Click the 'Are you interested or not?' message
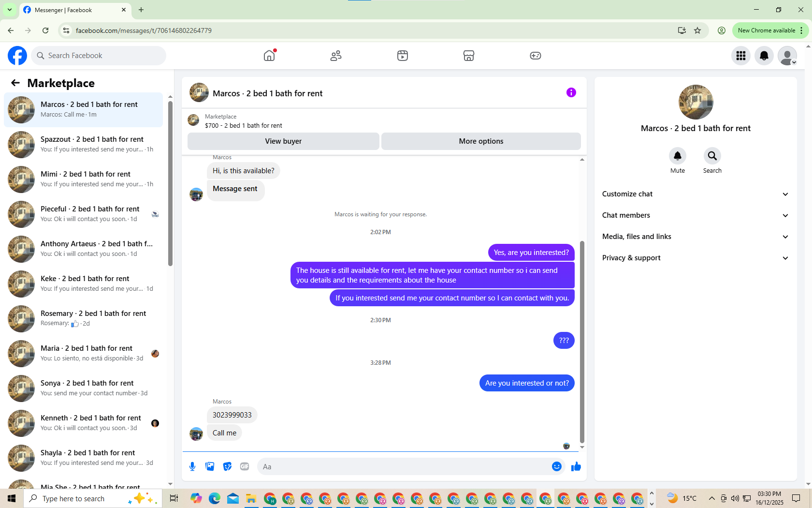 click(x=527, y=383)
